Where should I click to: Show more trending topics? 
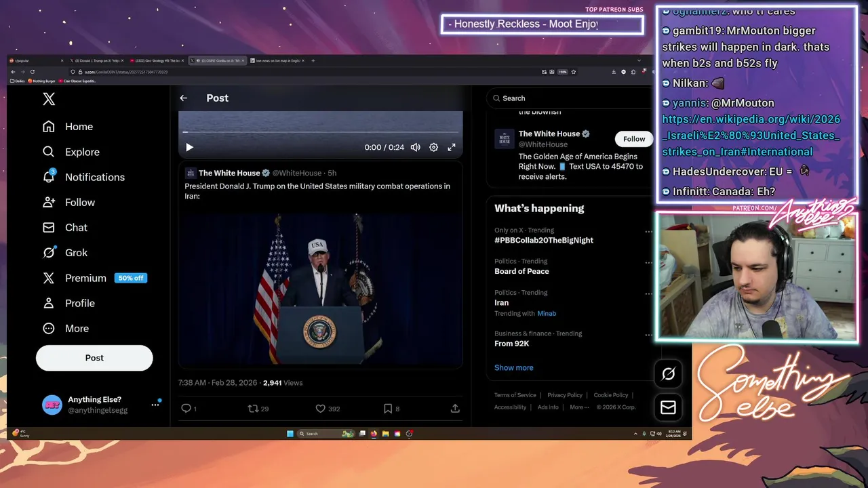click(x=514, y=367)
